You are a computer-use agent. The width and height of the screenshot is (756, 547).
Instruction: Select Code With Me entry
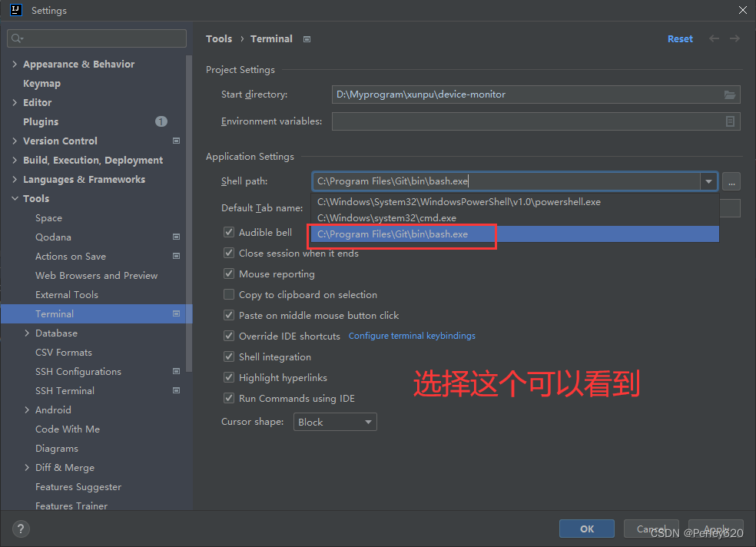pos(68,429)
